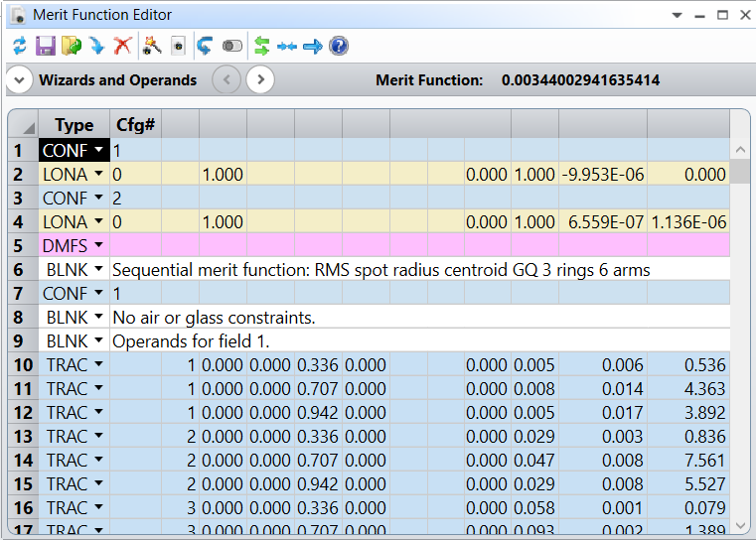Click the 0.014 cell in row 11
Image resolution: width=756 pixels, height=540 pixels.
[603, 389]
